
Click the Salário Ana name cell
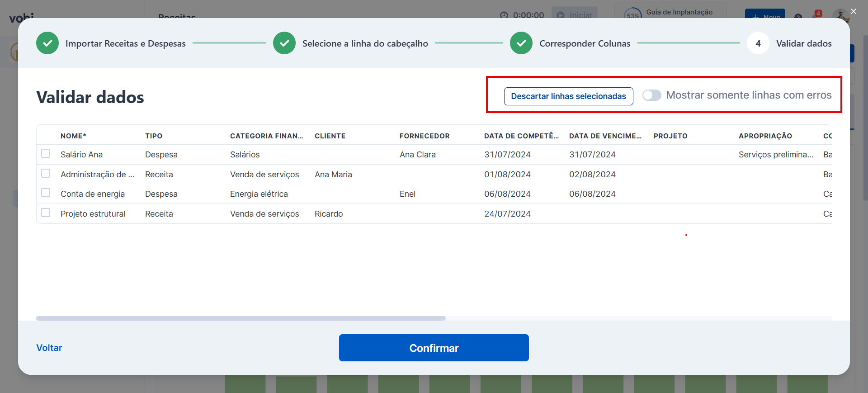coord(82,155)
